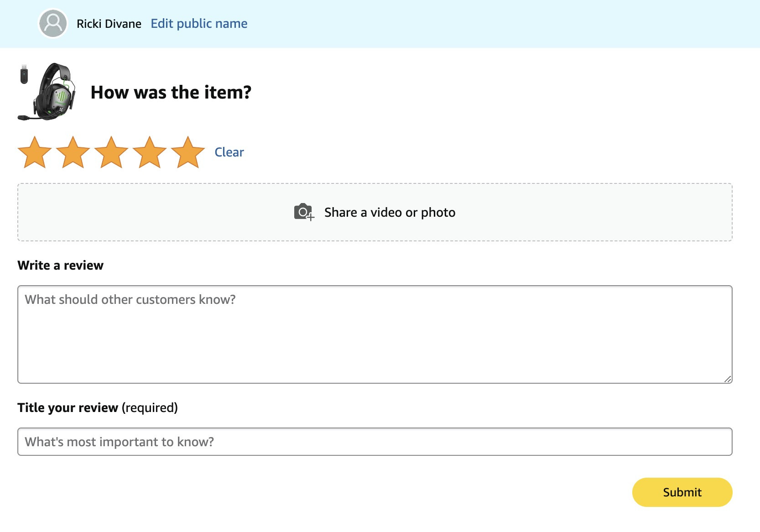The image size is (760, 532).
Task: Choose the fourth rating star
Action: tap(149, 152)
